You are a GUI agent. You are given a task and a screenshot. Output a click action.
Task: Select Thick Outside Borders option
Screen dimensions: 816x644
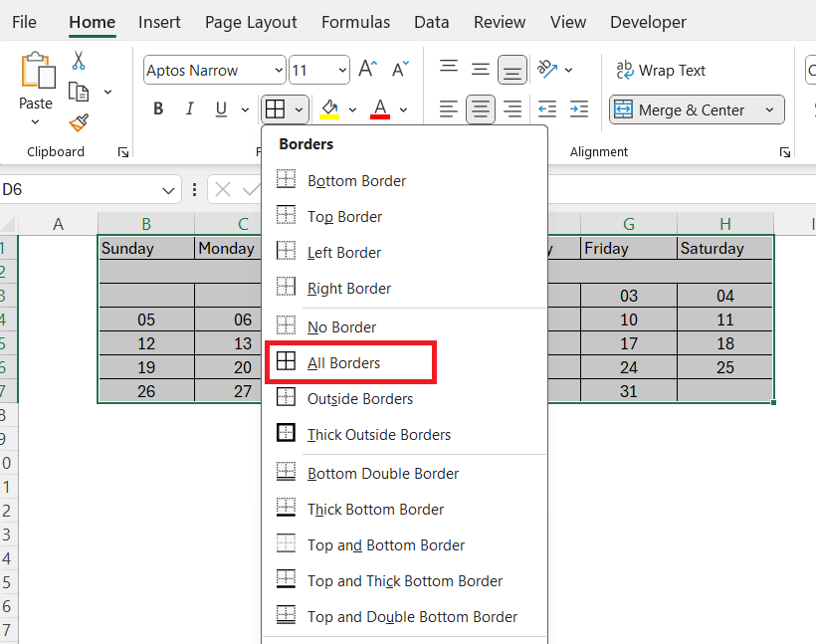[x=405, y=435]
